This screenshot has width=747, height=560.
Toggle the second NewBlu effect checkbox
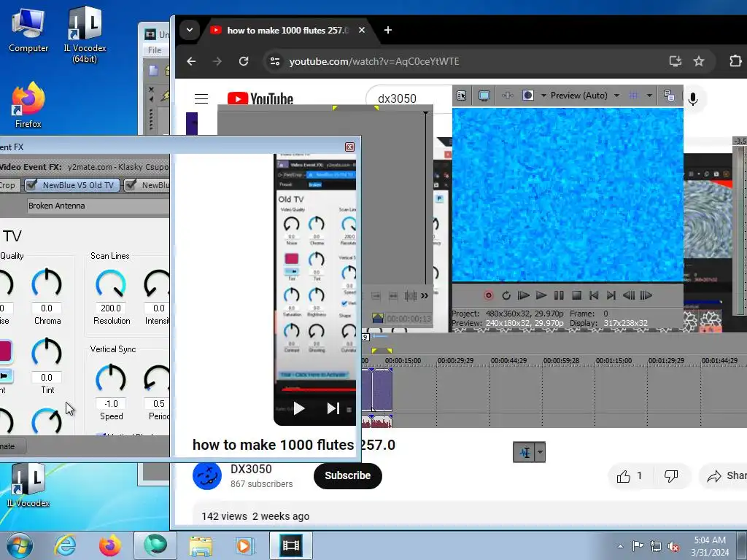tap(130, 184)
